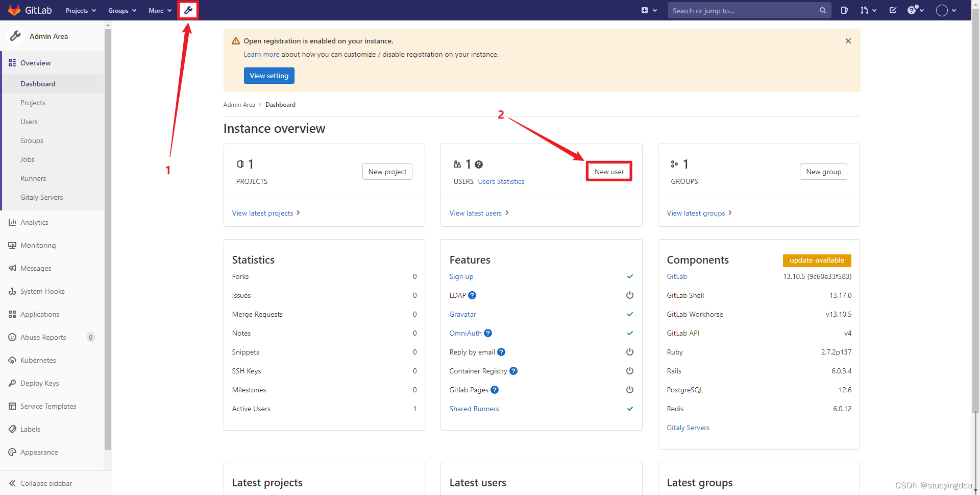Open the Users Statistics link

501,181
